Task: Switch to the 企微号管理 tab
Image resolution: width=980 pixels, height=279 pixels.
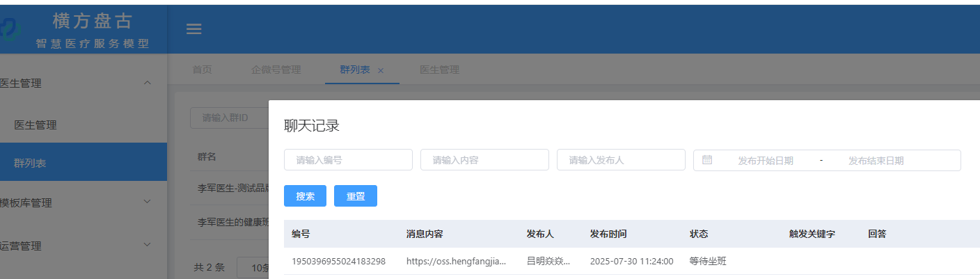Action: click(276, 70)
